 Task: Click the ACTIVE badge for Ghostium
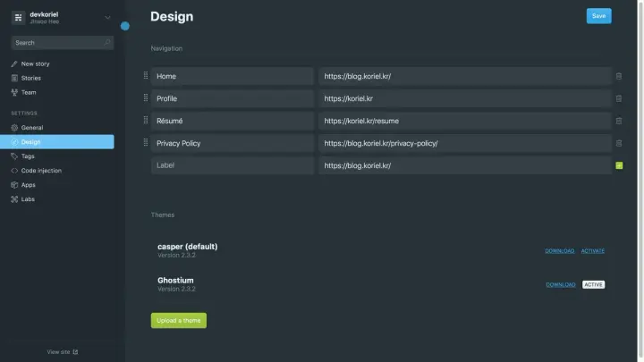[594, 284]
